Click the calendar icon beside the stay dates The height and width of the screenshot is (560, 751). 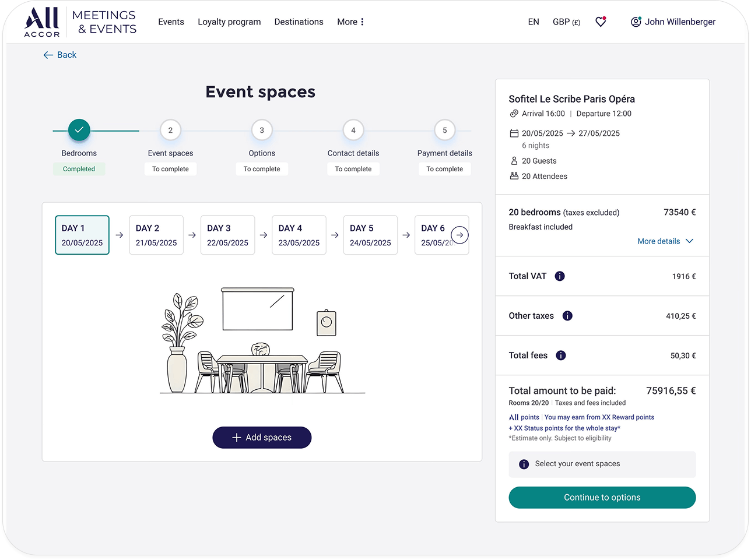(513, 133)
